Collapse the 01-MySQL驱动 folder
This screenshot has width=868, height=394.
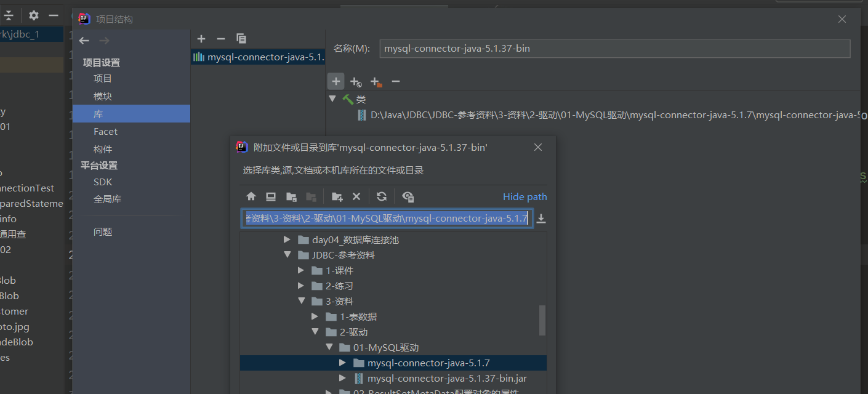tap(329, 347)
